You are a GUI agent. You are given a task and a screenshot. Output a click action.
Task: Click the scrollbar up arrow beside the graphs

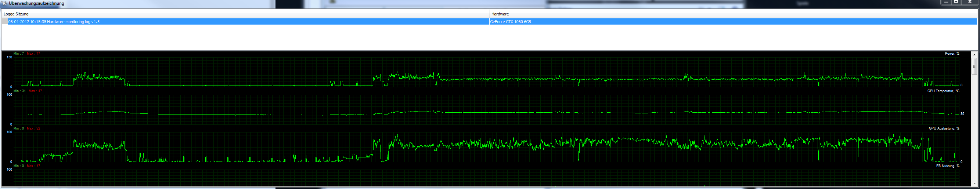pyautogui.click(x=974, y=55)
